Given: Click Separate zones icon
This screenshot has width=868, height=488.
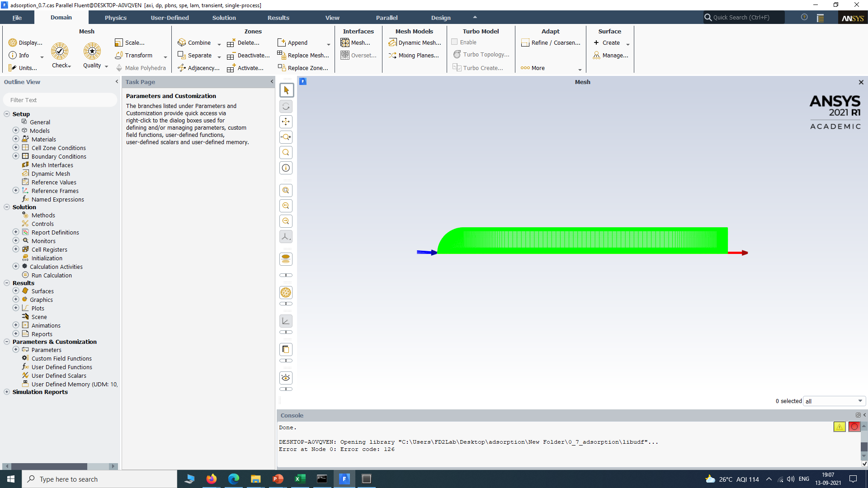Looking at the screenshot, I should coord(182,55).
